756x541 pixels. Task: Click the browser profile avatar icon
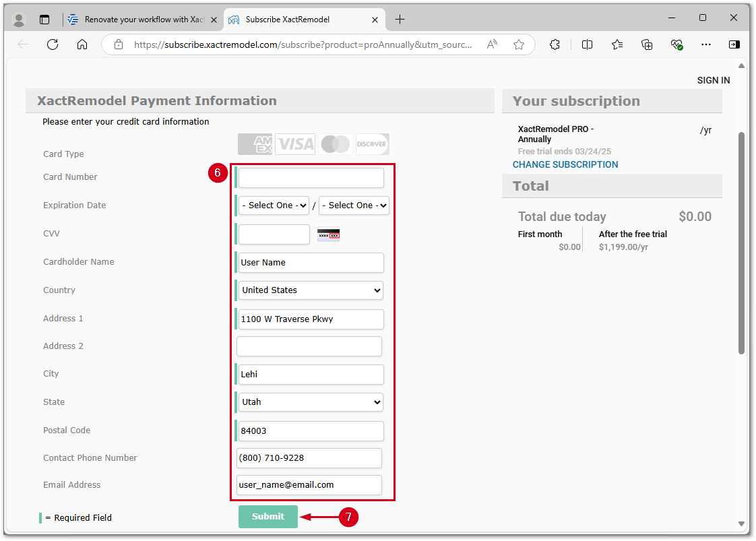click(x=19, y=20)
